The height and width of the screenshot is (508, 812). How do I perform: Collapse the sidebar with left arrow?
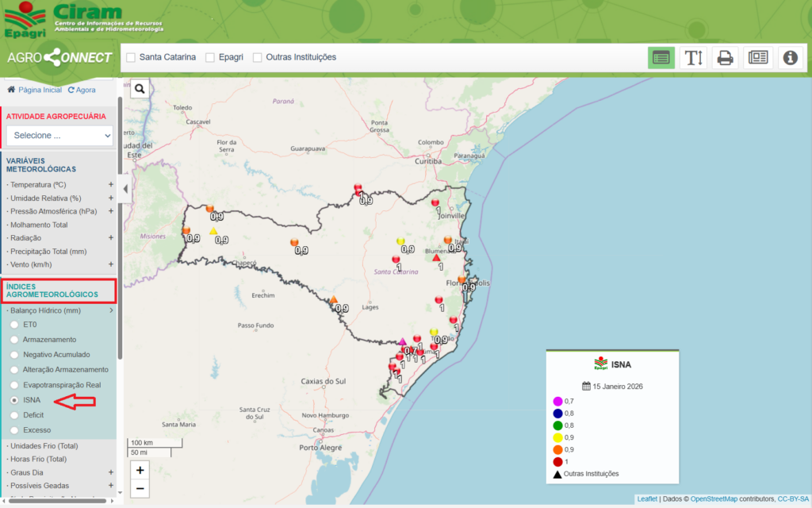[124, 189]
